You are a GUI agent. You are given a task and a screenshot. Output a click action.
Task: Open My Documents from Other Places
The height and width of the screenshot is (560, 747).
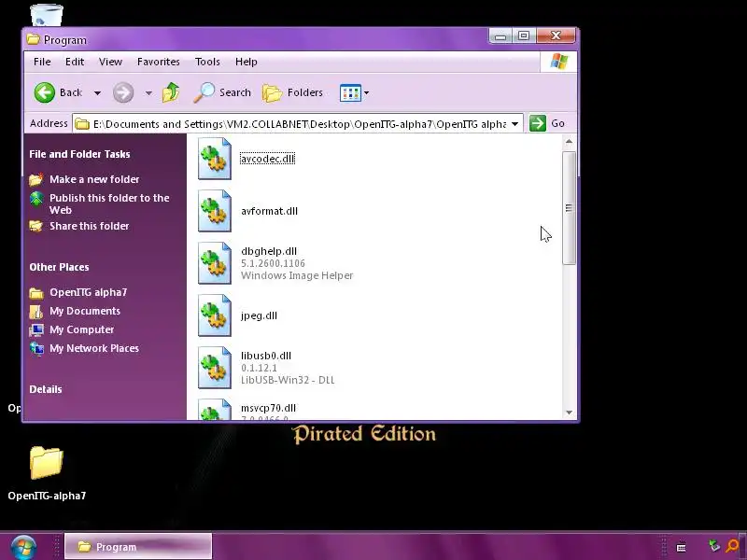pos(85,311)
